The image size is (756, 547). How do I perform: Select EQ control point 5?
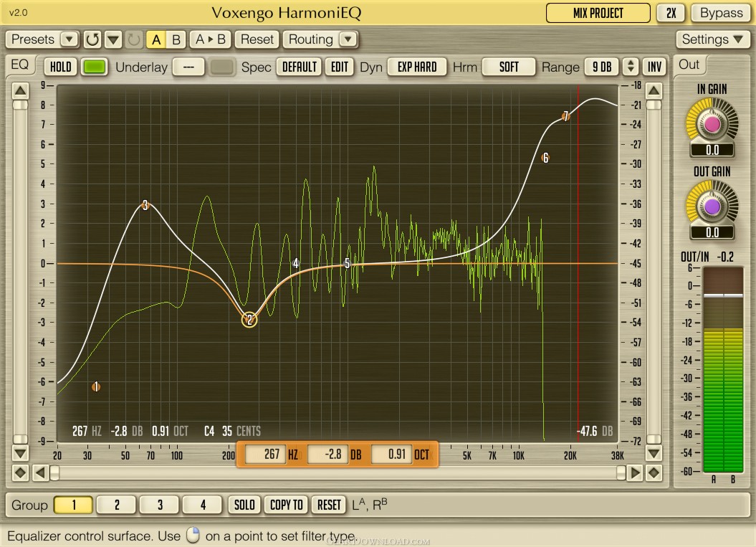347,263
